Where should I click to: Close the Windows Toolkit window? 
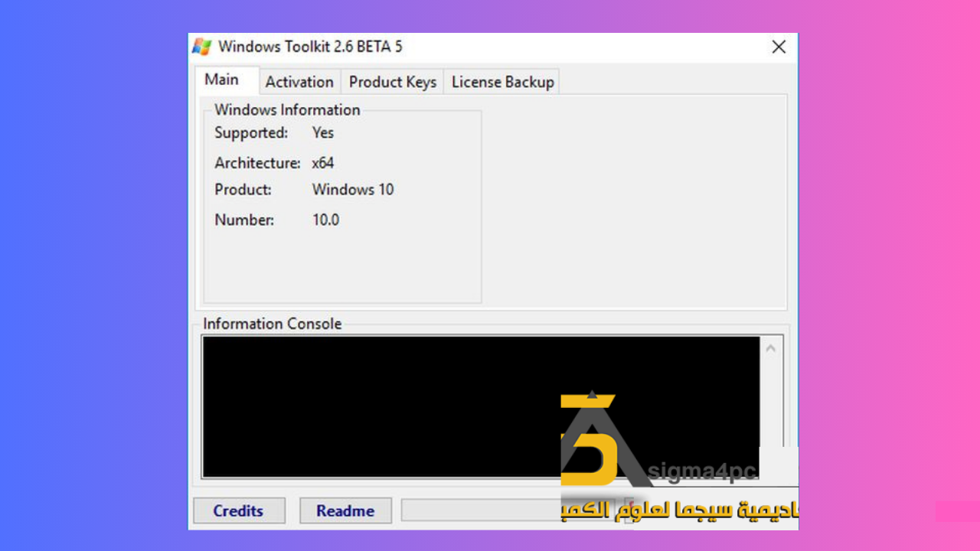pyautogui.click(x=779, y=47)
